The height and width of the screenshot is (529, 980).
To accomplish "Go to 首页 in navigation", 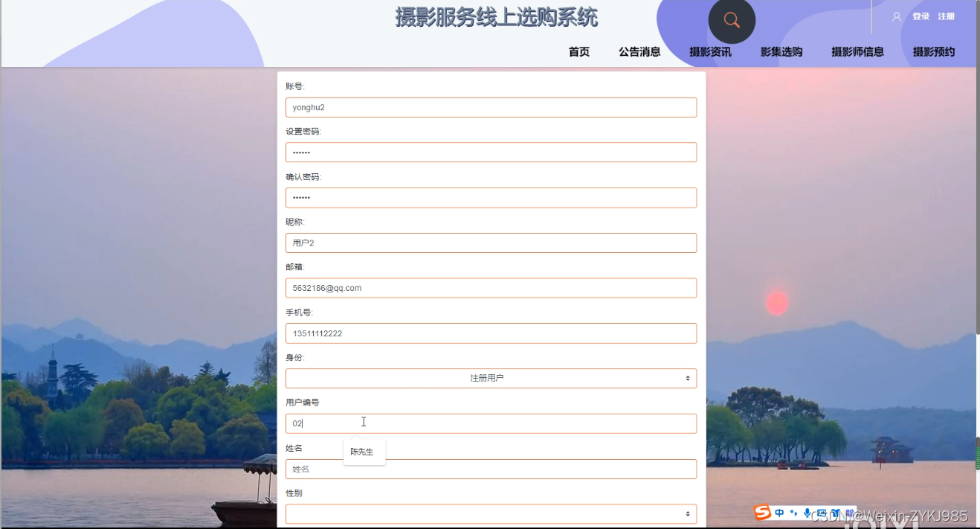I will point(578,52).
